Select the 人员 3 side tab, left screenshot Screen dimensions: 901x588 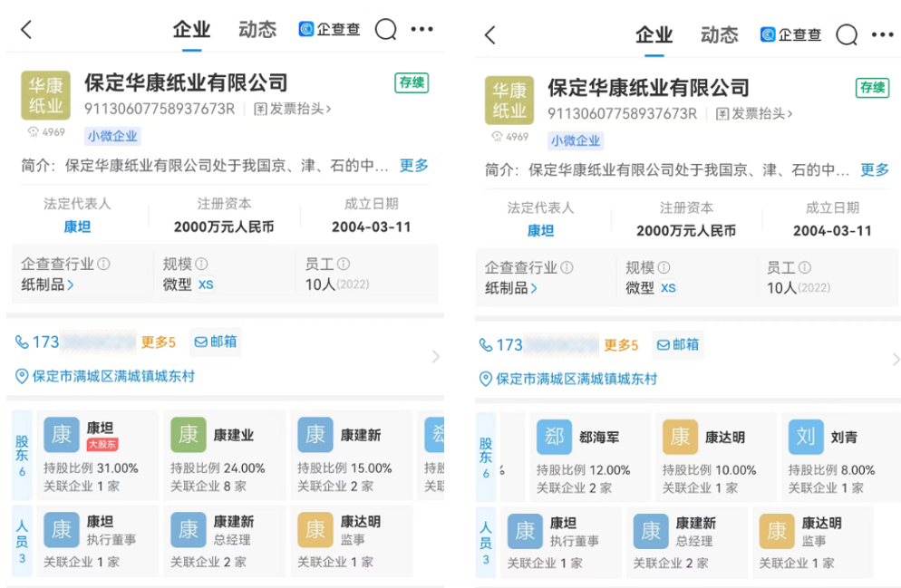[x=22, y=542]
